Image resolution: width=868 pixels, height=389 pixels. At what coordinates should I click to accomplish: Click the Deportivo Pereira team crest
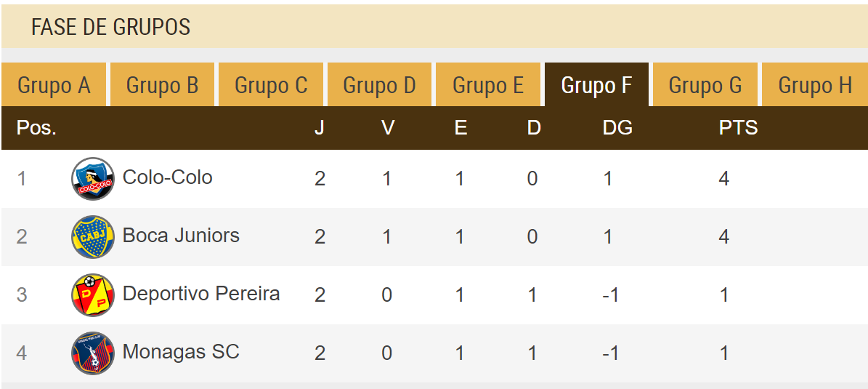(92, 294)
